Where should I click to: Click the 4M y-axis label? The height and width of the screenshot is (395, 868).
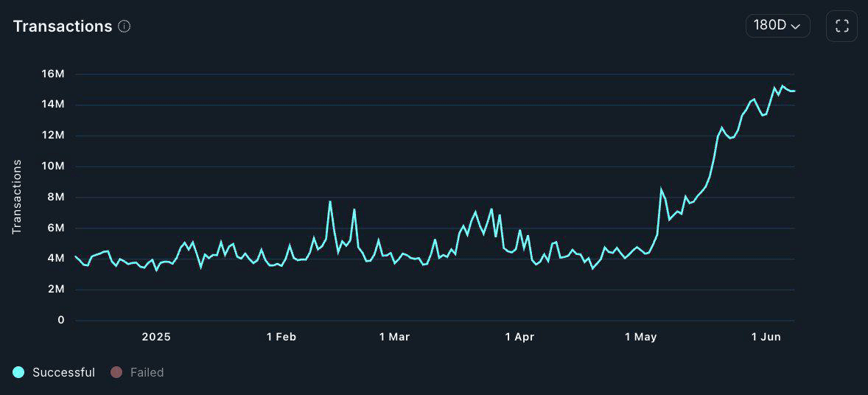pos(55,259)
